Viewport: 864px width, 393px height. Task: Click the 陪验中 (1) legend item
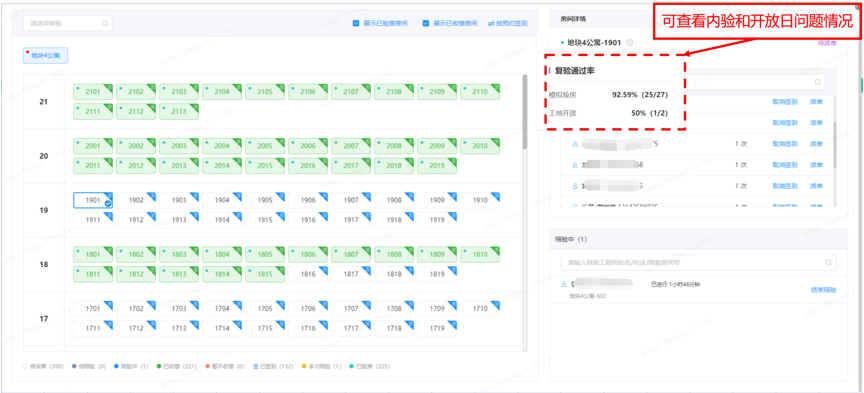tap(131, 367)
